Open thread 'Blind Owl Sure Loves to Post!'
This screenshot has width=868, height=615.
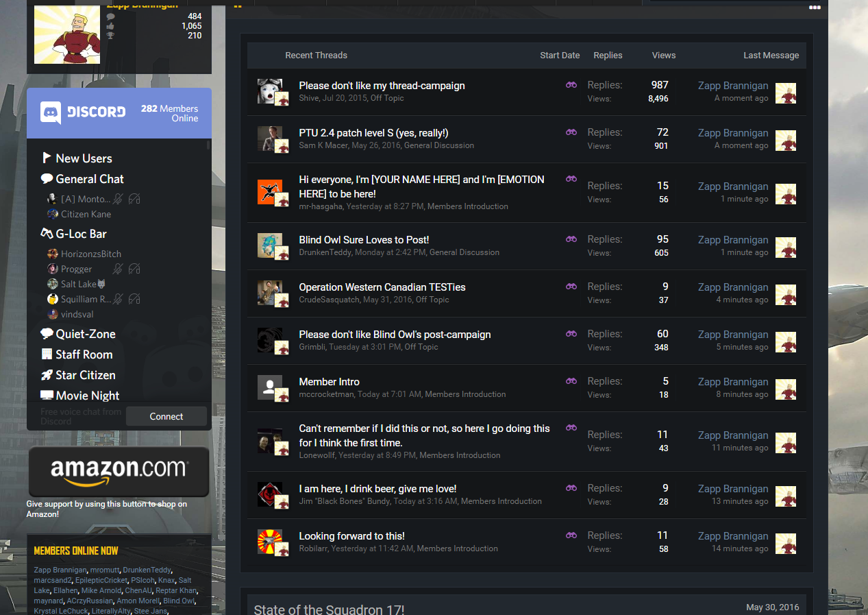[364, 240]
